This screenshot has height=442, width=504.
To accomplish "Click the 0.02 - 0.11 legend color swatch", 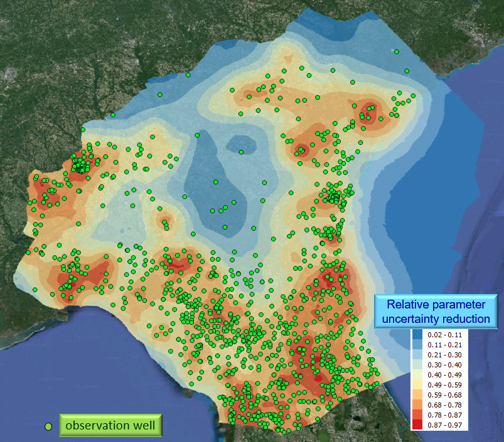I will click(x=417, y=335).
